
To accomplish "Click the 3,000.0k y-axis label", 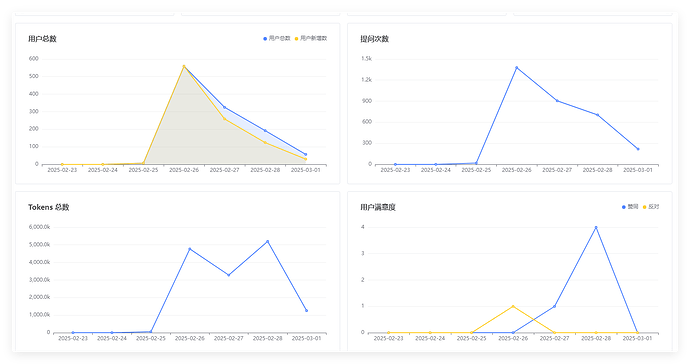I will tap(40, 280).
